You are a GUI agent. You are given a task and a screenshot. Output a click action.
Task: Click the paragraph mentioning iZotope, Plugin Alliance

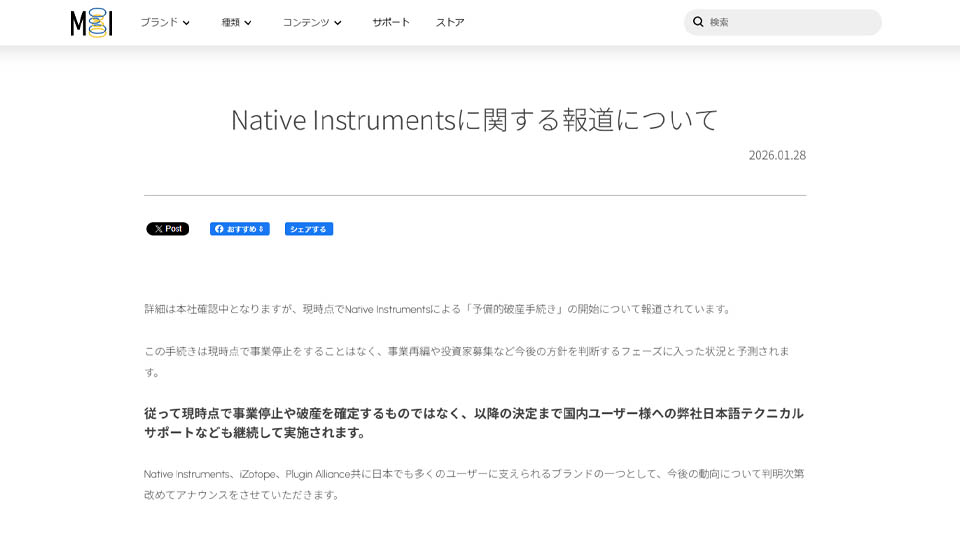pos(474,484)
